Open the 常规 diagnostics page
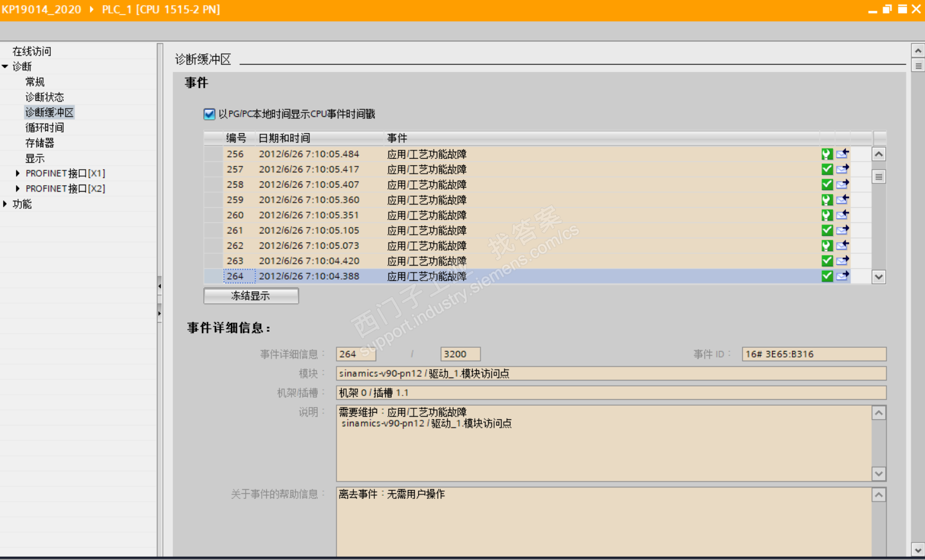Viewport: 925px width, 560px height. point(35,82)
